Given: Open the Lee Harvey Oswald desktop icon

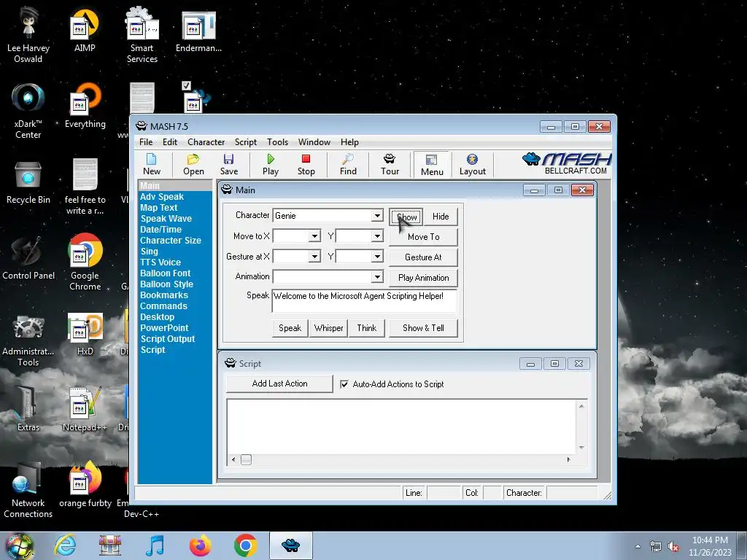Looking at the screenshot, I should 28,35.
